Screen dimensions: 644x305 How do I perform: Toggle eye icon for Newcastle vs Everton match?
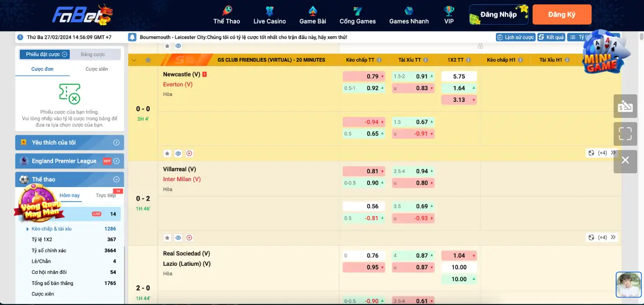click(178, 153)
